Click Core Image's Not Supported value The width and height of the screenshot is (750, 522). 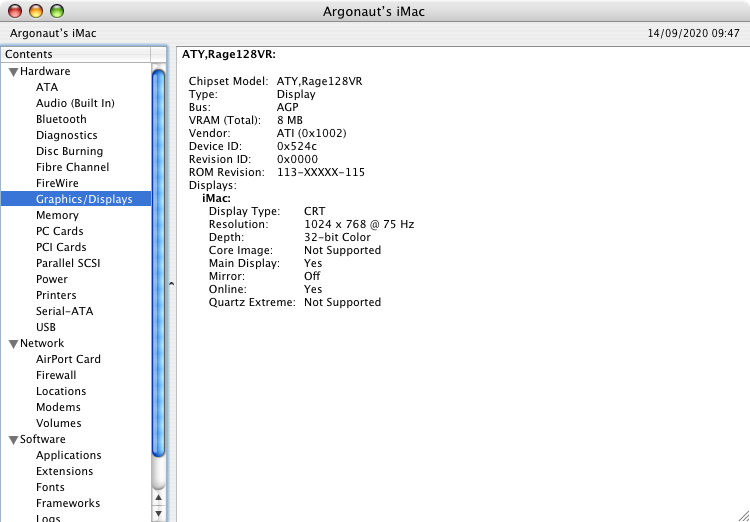pos(342,250)
